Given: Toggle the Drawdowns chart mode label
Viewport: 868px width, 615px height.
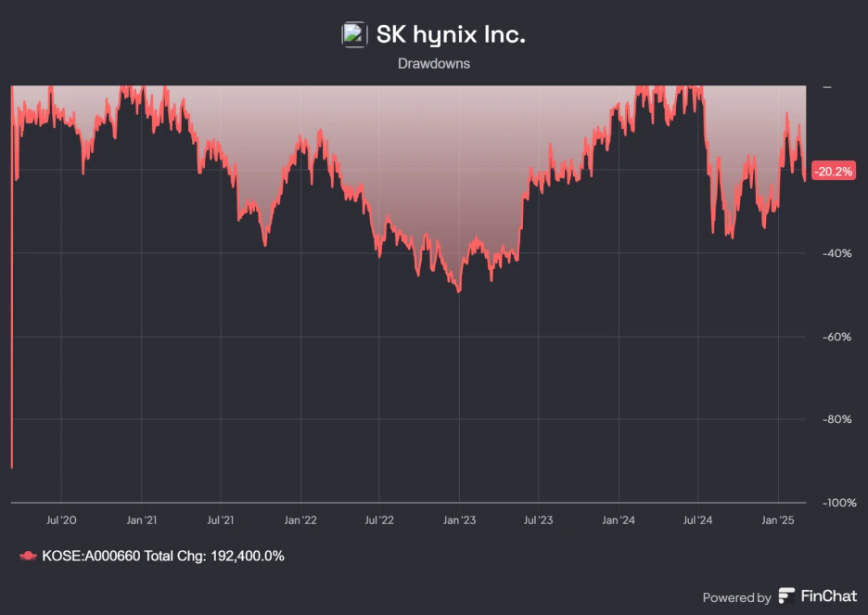Looking at the screenshot, I should click(x=433, y=63).
